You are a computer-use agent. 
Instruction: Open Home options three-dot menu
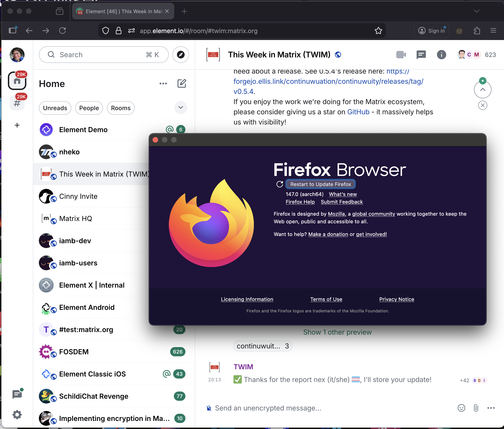coord(163,84)
